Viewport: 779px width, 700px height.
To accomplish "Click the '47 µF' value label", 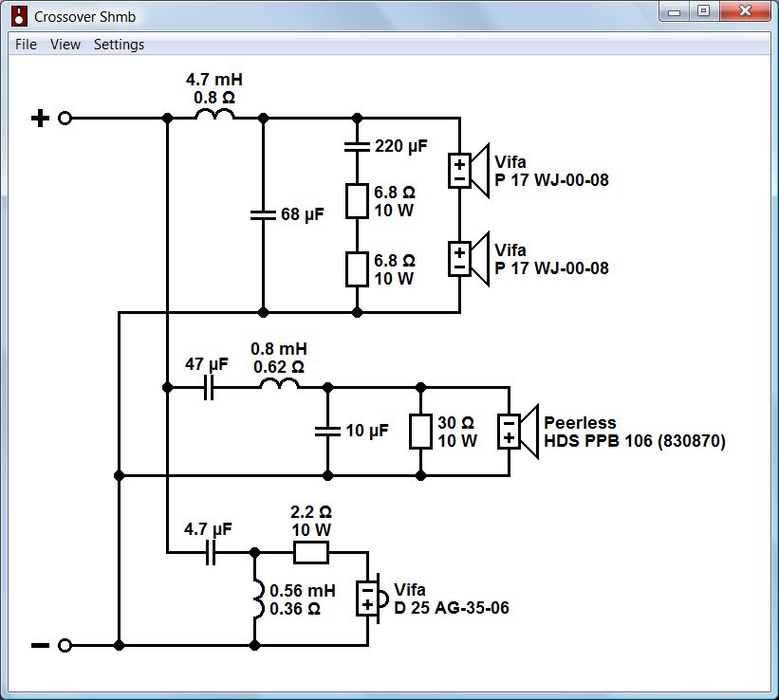I will [x=206, y=364].
